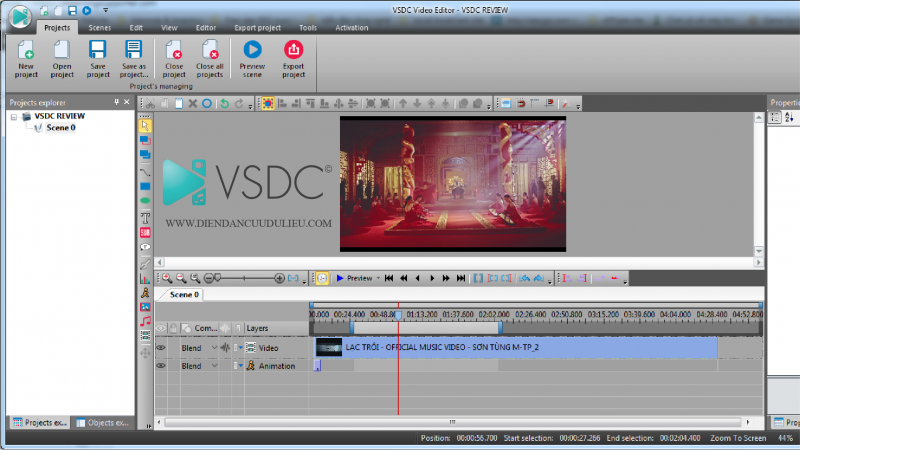Switch to Objects explorer bottom tab
902x450 pixels.
click(104, 422)
